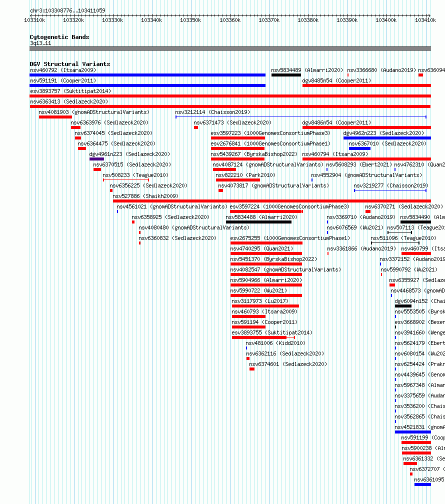Click nsv4080480 gnomAD variant label
This screenshot has width=445, height=504.
[x=194, y=227]
